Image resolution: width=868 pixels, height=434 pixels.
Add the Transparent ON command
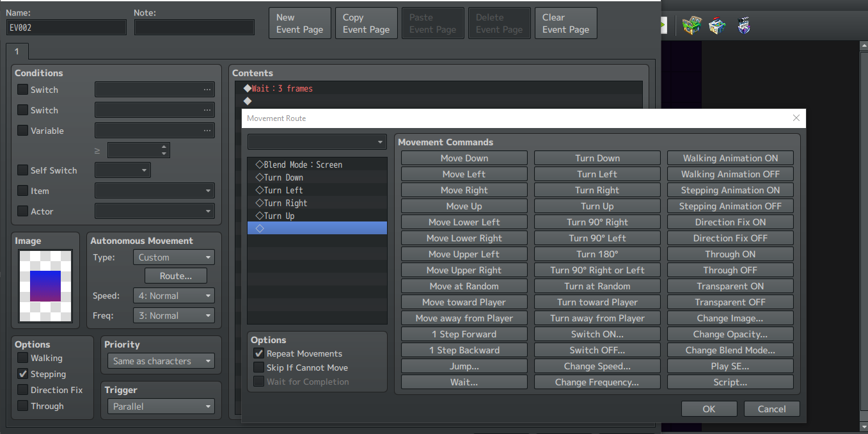pos(730,286)
